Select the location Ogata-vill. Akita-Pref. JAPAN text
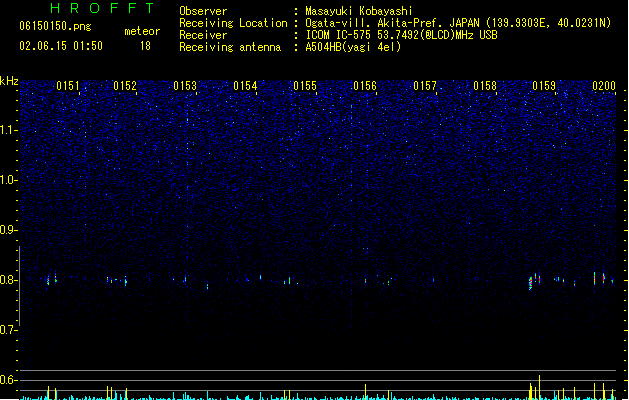629x400 pixels. coord(392,23)
